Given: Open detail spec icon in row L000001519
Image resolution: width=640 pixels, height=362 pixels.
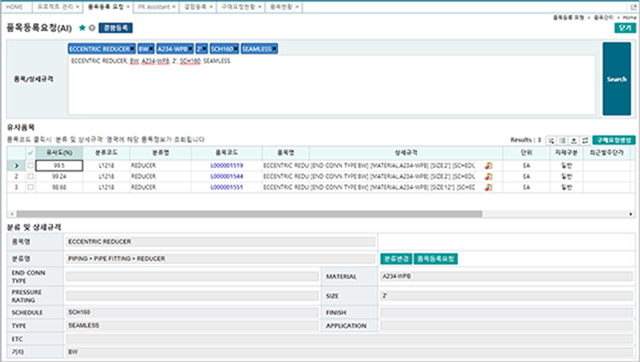Looking at the screenshot, I should 489,165.
